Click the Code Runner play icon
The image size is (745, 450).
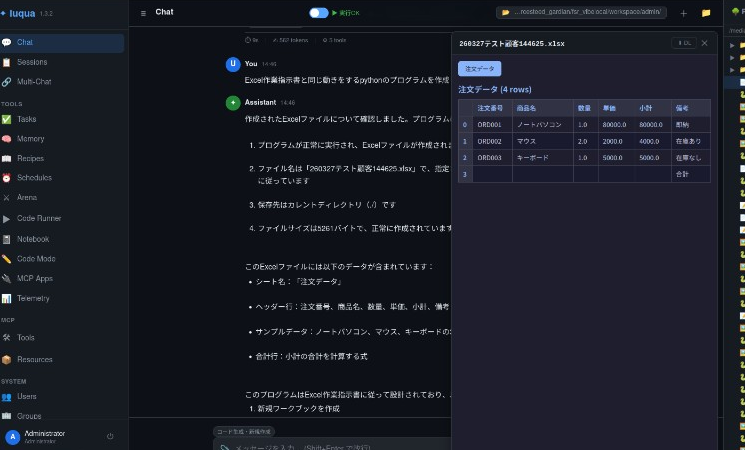(x=6, y=219)
